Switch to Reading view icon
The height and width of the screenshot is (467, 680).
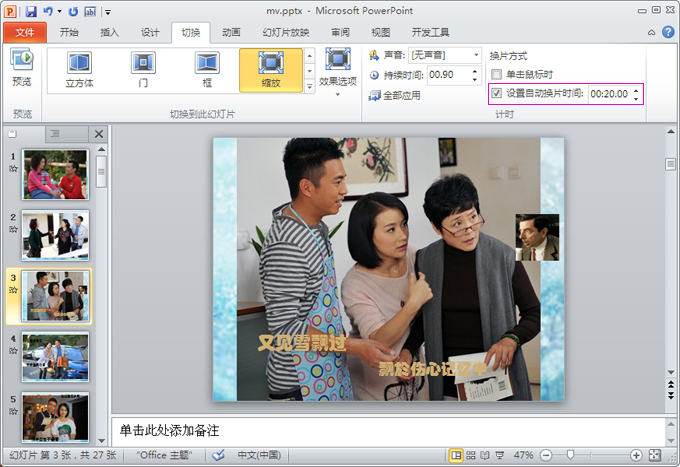[485, 455]
